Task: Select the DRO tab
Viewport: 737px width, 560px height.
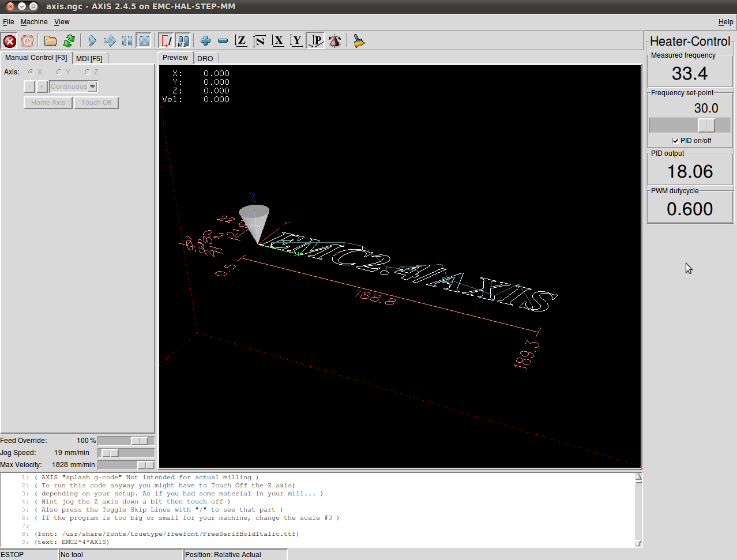Action: (205, 58)
